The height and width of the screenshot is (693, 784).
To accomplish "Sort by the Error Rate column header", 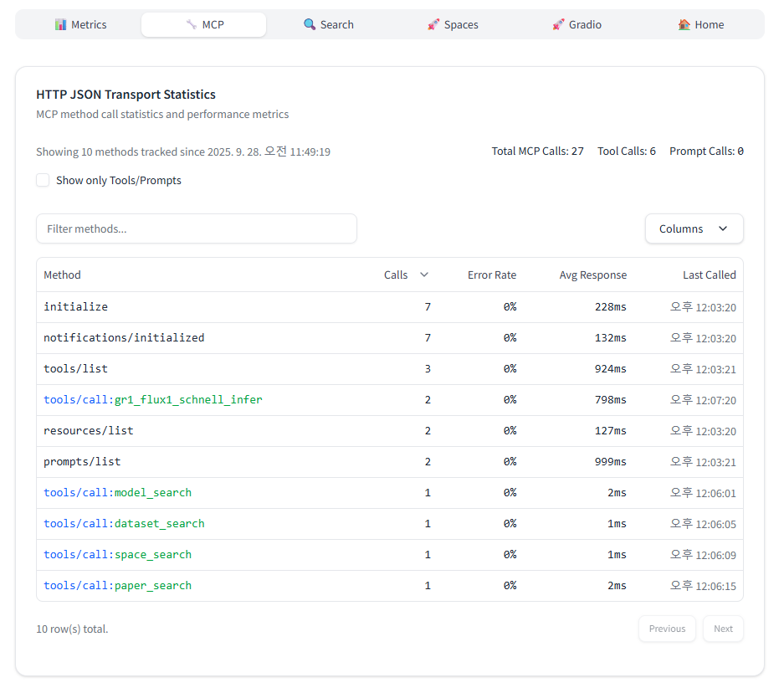I will [491, 275].
